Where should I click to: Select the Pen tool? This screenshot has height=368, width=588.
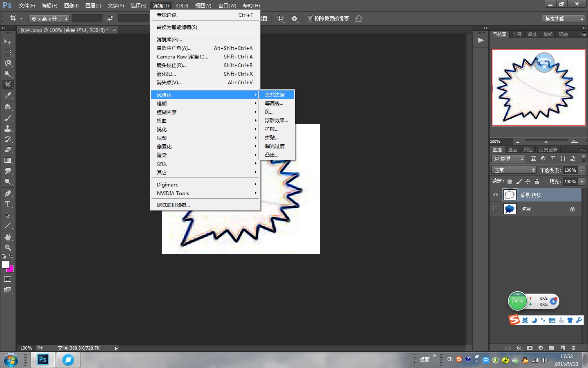click(x=8, y=193)
